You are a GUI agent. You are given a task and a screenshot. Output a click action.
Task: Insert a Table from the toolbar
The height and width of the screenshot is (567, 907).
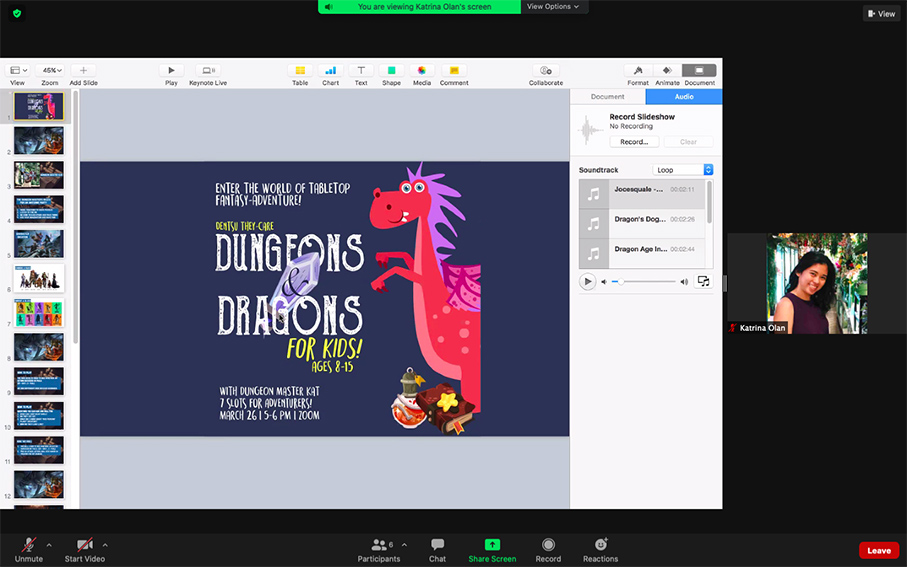point(300,71)
